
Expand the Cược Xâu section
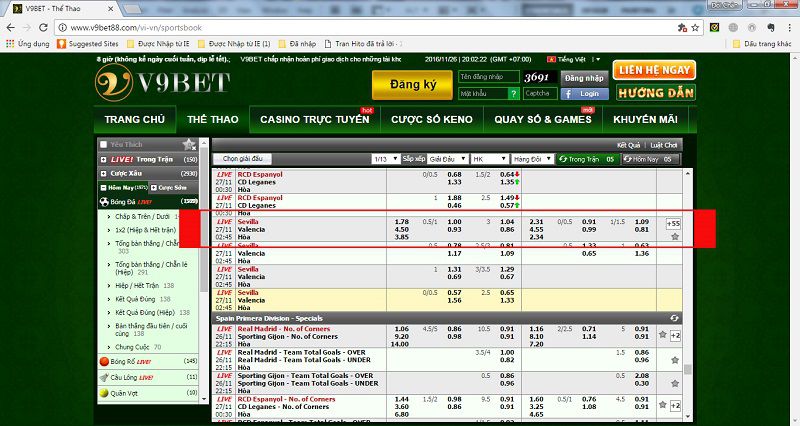pyautogui.click(x=104, y=173)
